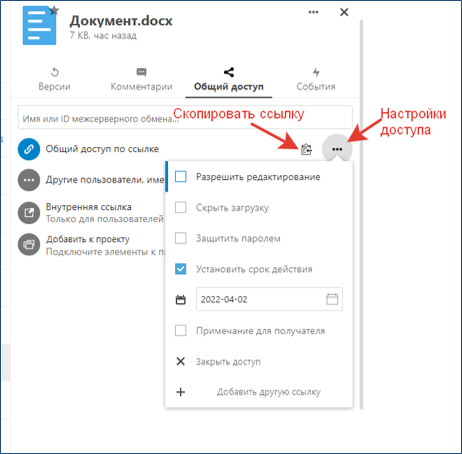Open the Комментарии tab
This screenshot has height=454, width=462.
coord(141,79)
